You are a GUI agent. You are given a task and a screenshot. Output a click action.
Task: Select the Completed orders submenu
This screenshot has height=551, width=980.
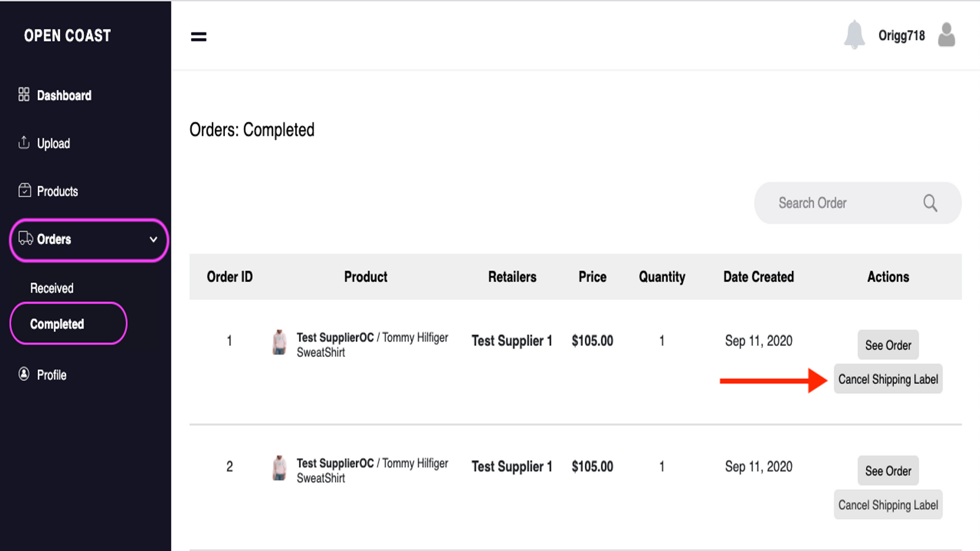click(x=57, y=324)
